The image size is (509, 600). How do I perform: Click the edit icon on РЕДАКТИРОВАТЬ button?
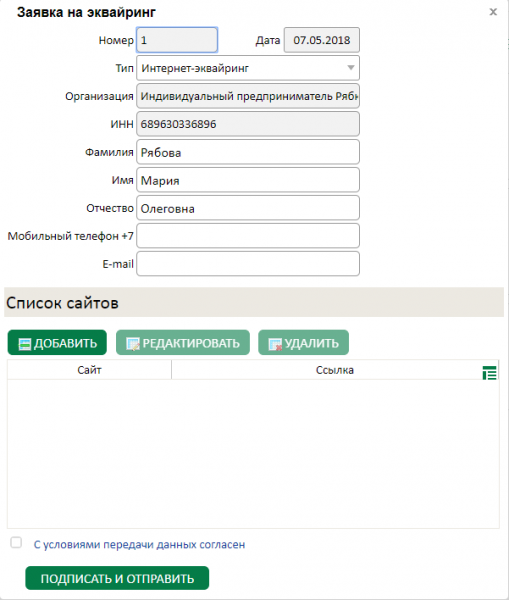pyautogui.click(x=133, y=344)
